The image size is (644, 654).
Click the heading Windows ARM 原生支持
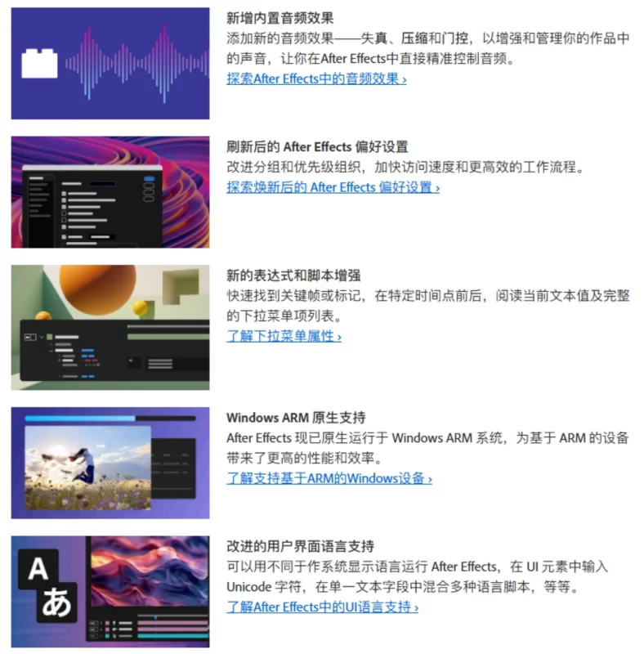[296, 418]
